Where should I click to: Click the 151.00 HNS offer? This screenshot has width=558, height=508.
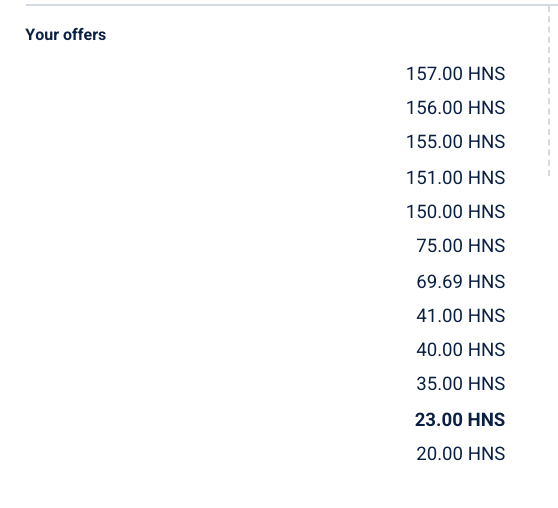456,178
